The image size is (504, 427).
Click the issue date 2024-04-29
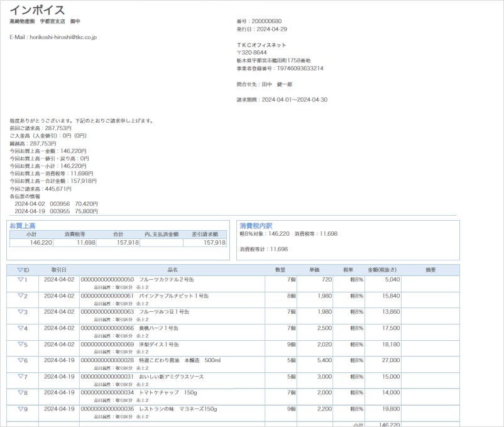click(x=272, y=30)
